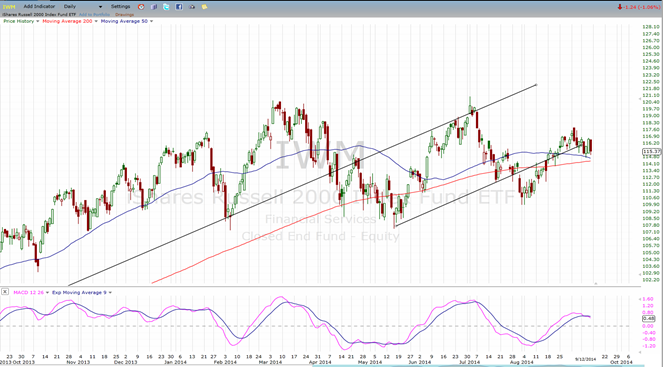Click the red lifesaver help icon

tap(141, 7)
